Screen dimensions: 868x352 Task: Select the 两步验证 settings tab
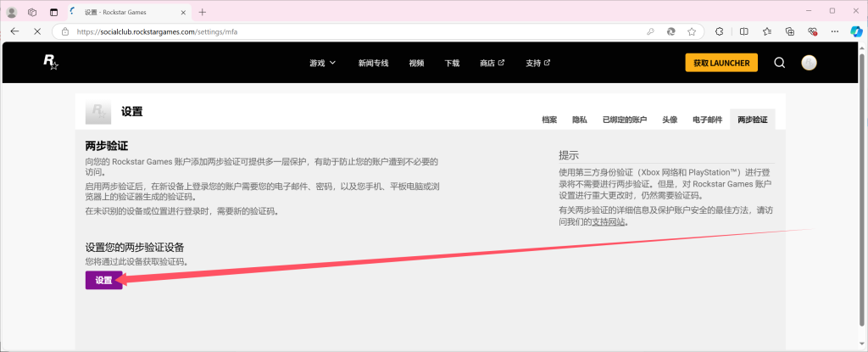(x=753, y=120)
